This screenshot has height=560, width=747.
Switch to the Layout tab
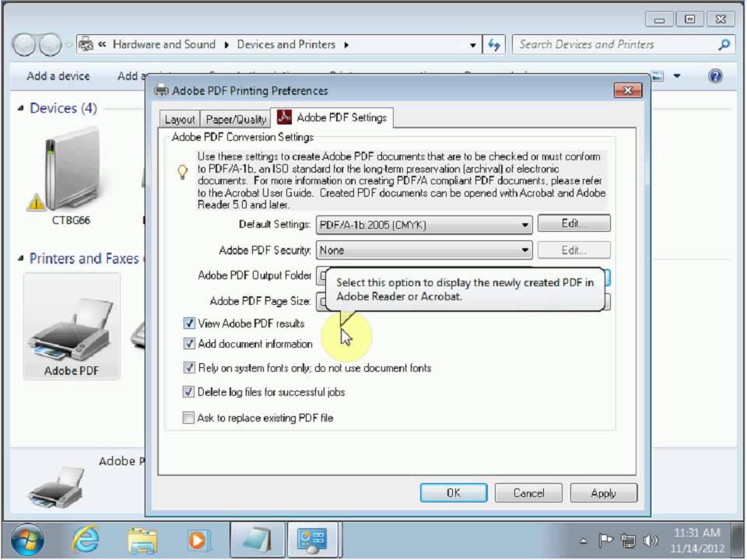click(180, 120)
